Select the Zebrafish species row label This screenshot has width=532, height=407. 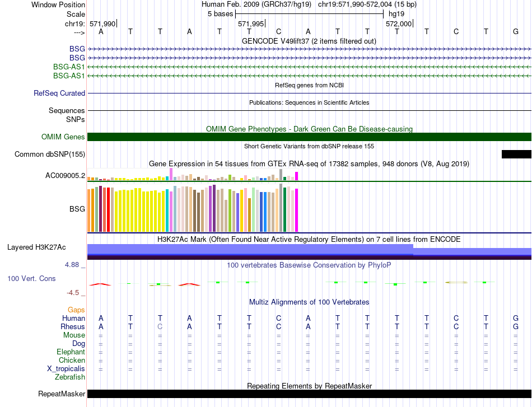(x=70, y=377)
